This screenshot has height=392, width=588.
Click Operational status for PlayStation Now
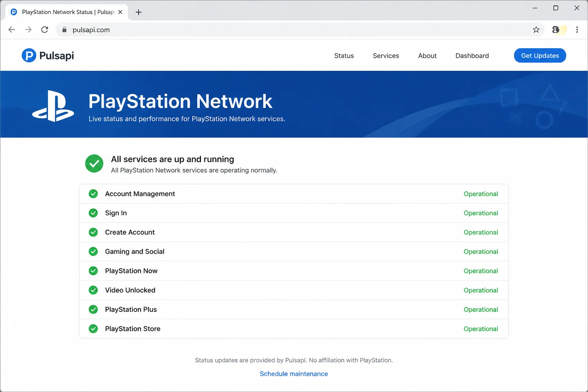(x=480, y=271)
